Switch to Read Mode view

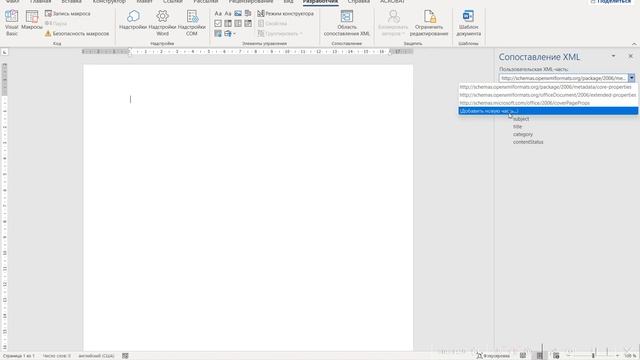(x=523, y=356)
